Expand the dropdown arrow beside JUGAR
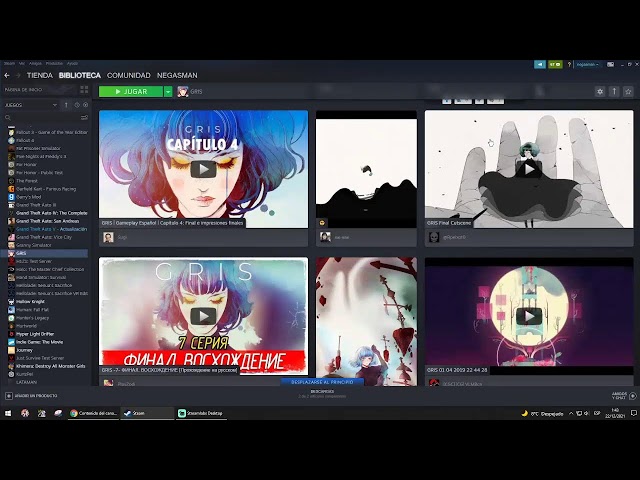Image resolution: width=640 pixels, height=480 pixels. [168, 91]
